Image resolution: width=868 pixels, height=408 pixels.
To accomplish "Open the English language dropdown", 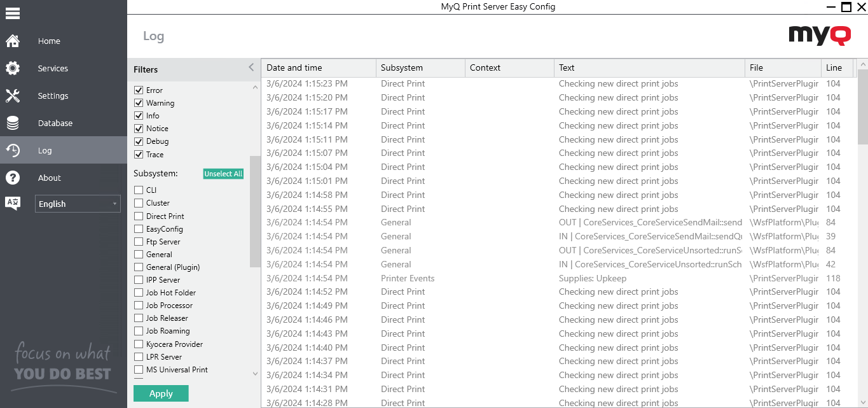I will (78, 204).
